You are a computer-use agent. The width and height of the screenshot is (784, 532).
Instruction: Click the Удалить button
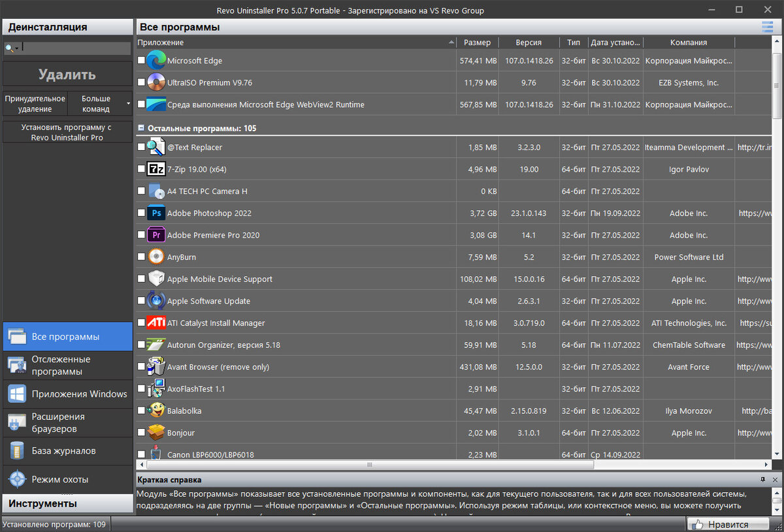pyautogui.click(x=67, y=74)
